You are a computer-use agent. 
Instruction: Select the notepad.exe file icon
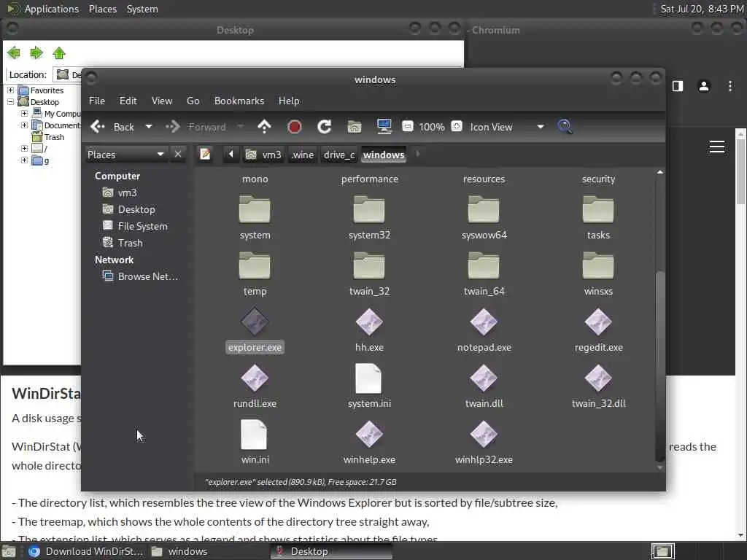point(484,322)
